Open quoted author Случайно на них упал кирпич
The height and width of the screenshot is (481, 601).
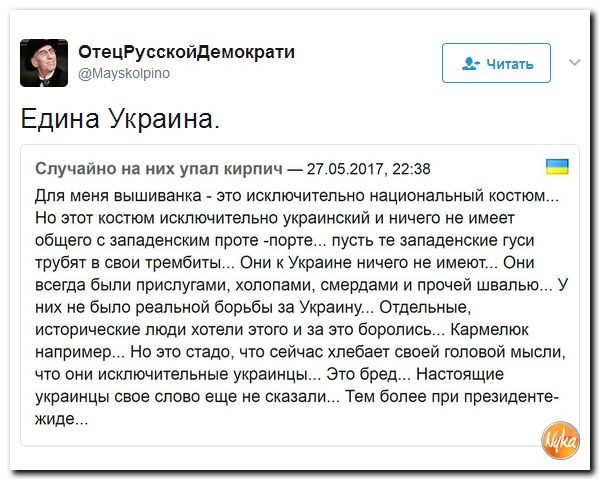(157, 166)
